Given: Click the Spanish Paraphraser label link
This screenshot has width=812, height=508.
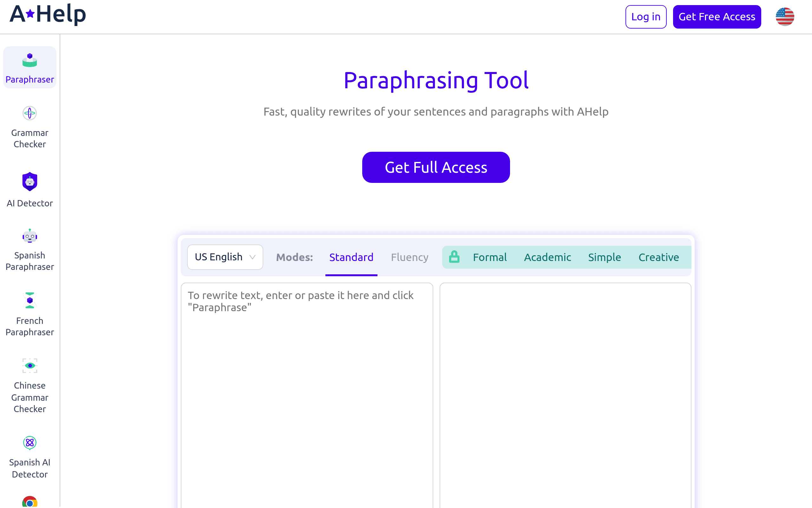Looking at the screenshot, I should [x=29, y=261].
